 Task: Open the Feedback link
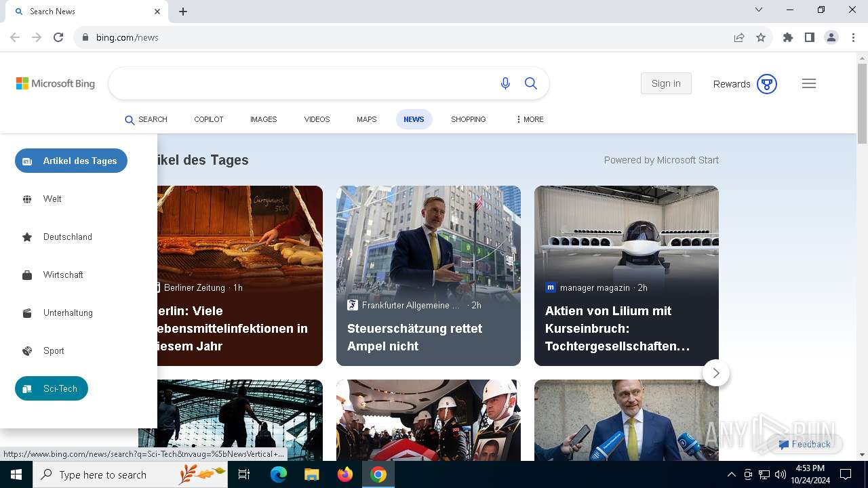pos(804,445)
